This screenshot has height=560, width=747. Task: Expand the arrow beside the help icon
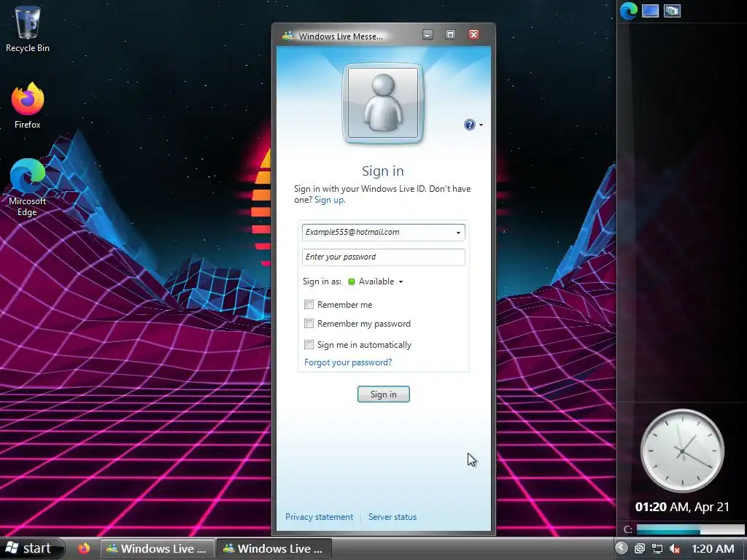481,125
